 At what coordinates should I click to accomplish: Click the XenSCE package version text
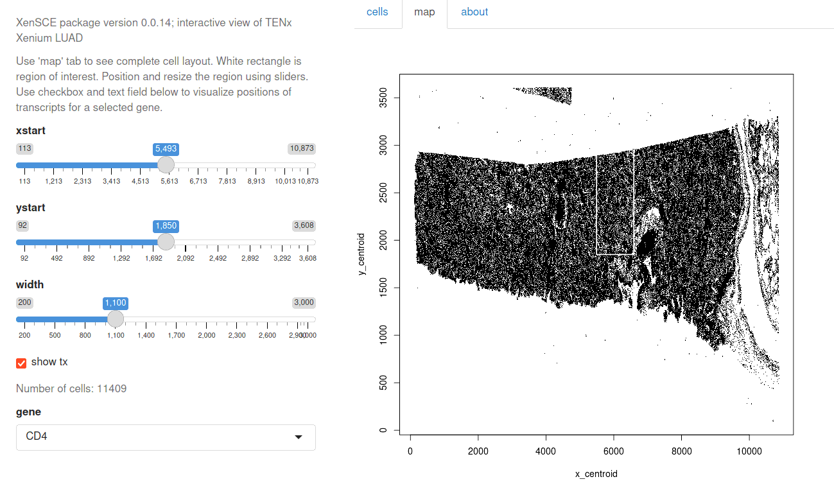[x=154, y=30]
